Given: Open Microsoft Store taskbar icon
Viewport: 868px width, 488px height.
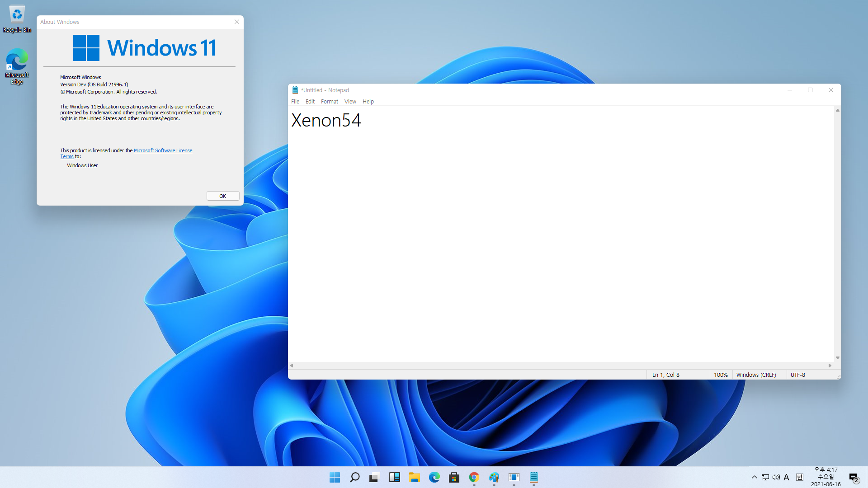Looking at the screenshot, I should tap(454, 477).
